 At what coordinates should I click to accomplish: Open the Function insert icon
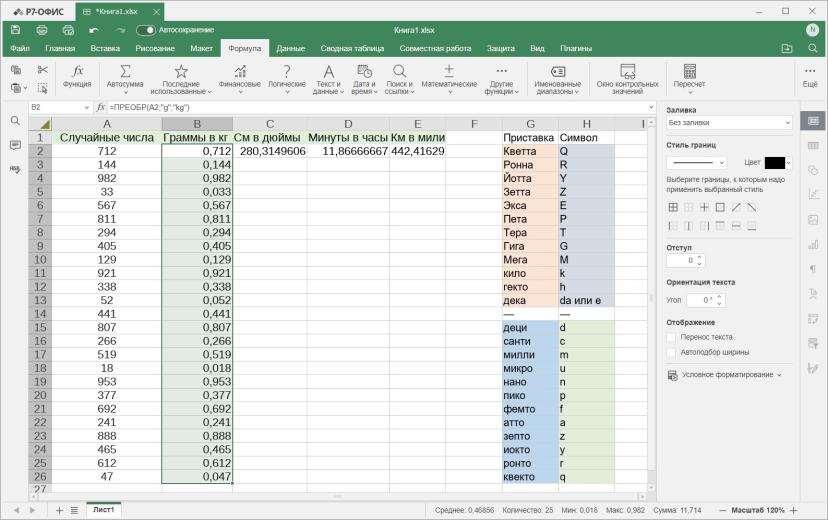78,71
